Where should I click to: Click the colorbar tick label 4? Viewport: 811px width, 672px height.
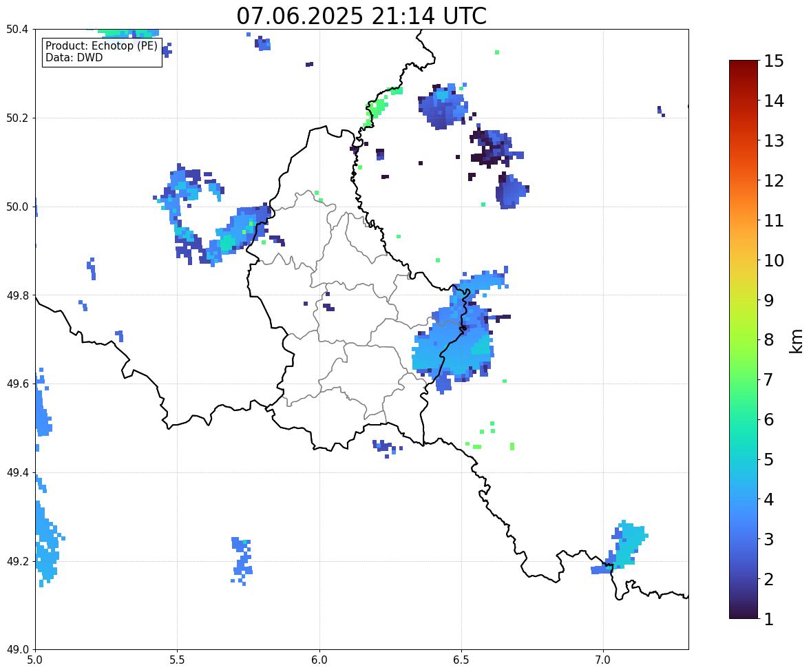coord(769,499)
